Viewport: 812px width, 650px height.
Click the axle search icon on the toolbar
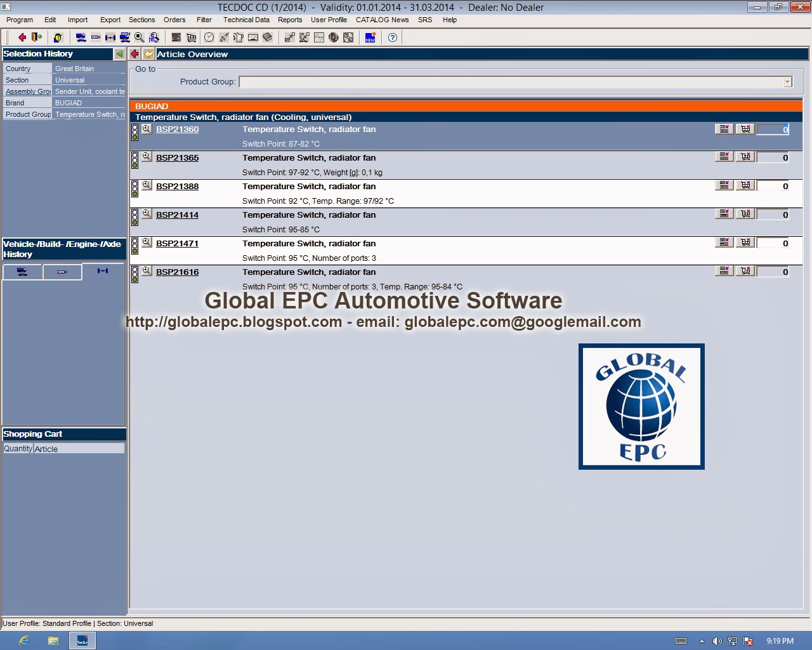pos(109,37)
